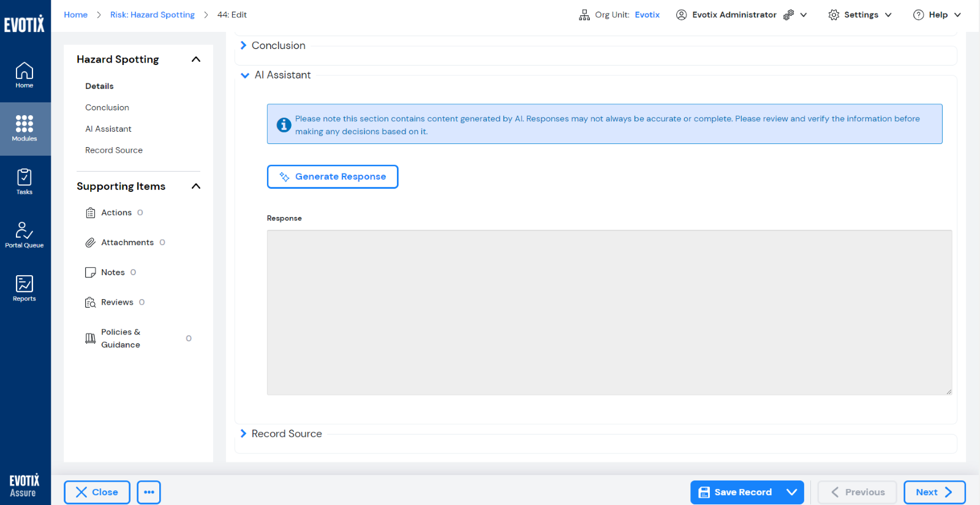The image size is (980, 505).
Task: Open the Help dropdown chevron
Action: (x=958, y=15)
